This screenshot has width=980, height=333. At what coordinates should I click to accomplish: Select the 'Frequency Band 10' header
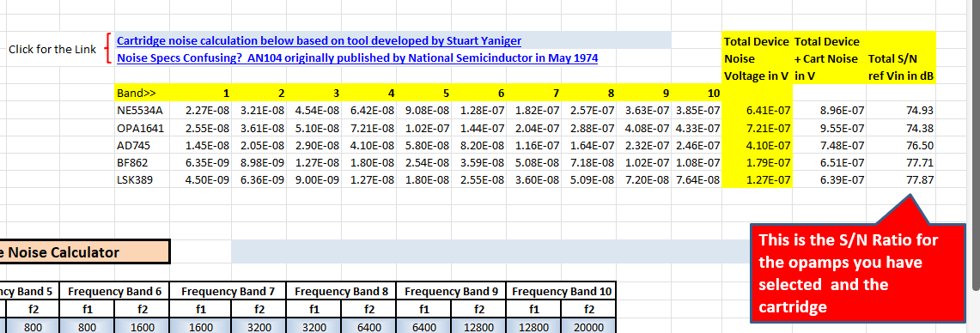click(561, 291)
